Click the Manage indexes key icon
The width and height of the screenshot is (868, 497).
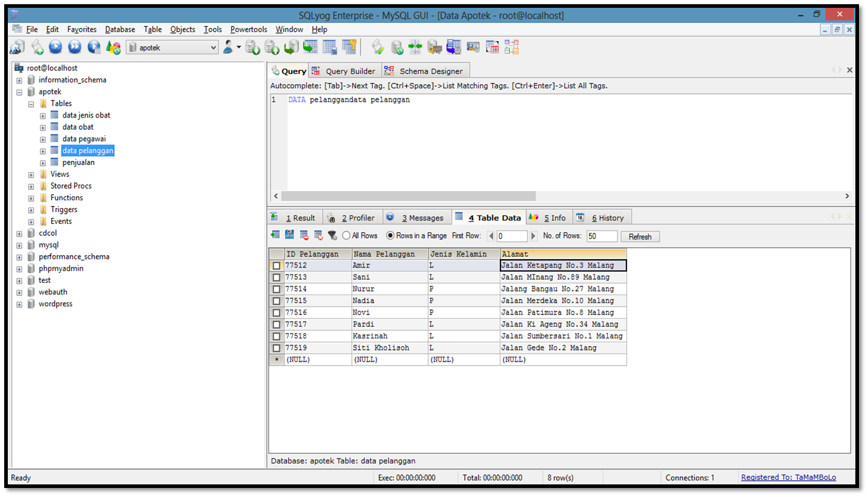coord(349,47)
